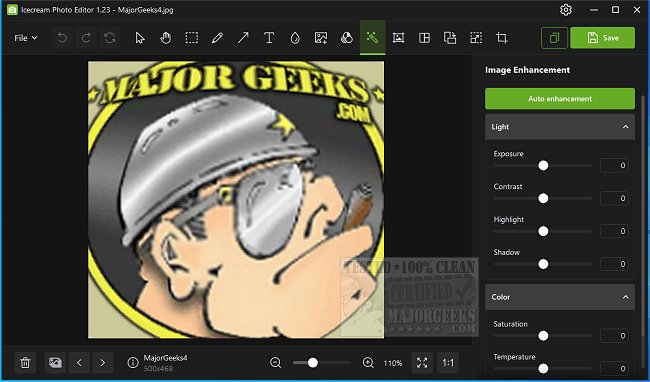Click the Exposure value field
This screenshot has height=382, width=650.
[614, 166]
